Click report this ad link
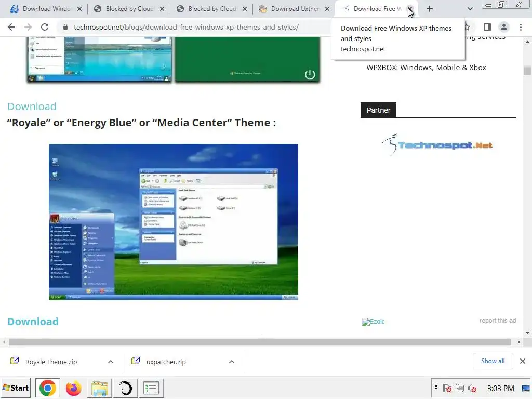This screenshot has height=399, width=532. pyautogui.click(x=497, y=321)
